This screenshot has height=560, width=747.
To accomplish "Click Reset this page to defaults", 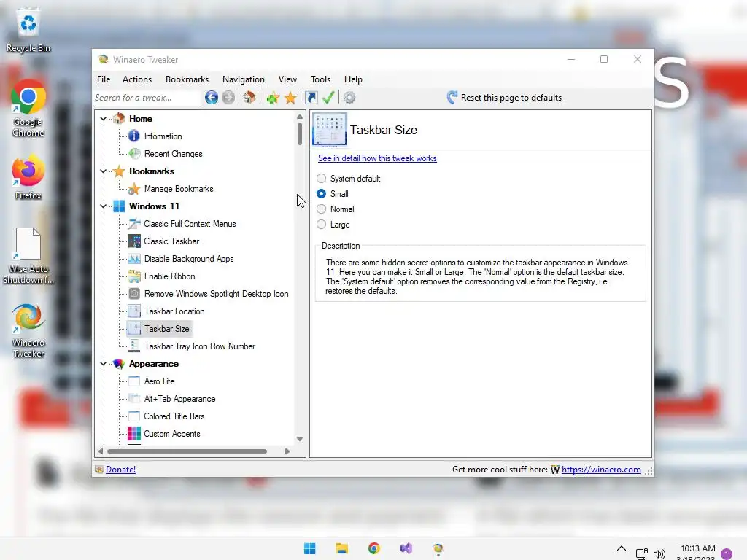I will coord(505,98).
